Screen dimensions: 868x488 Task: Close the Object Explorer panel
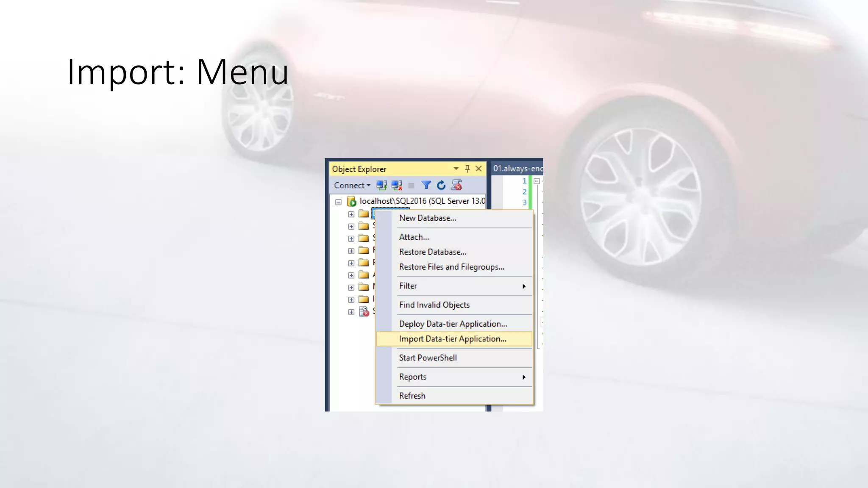[x=479, y=169]
